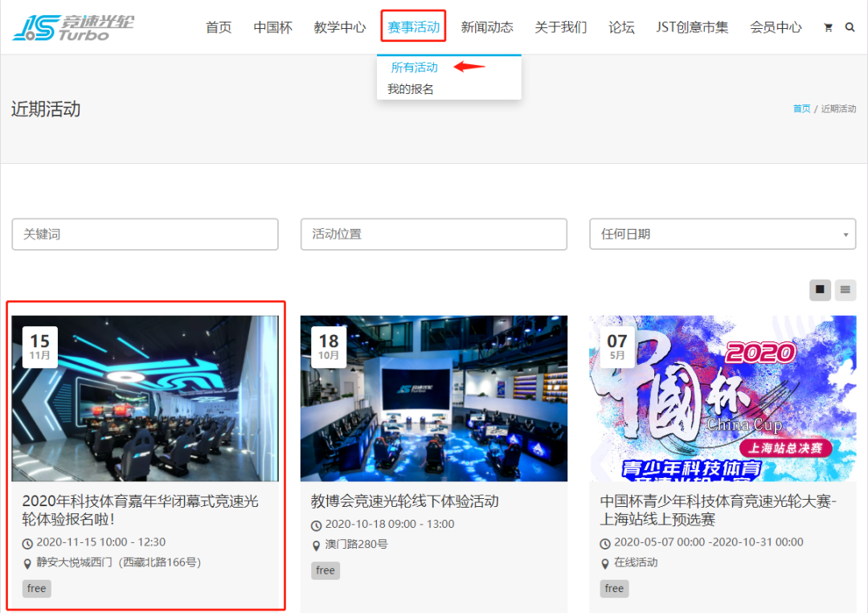Open the 18 10月 event thumbnail
868x613 pixels.
[x=434, y=398]
